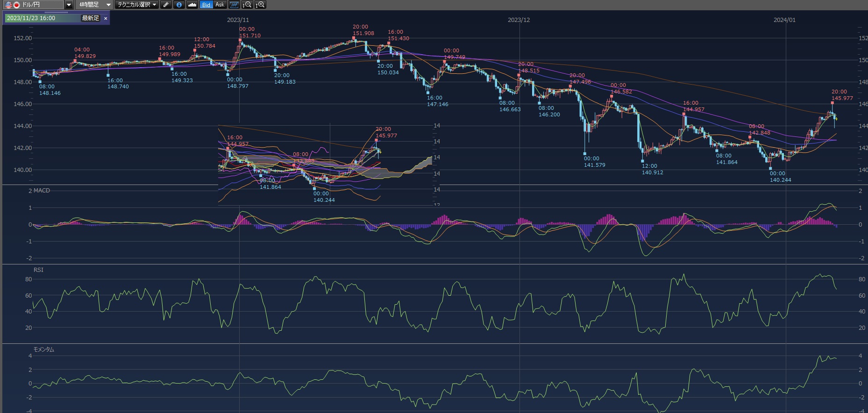Viewport: 868px width, 413px height.
Task: Zoom in vertically with the plus magnifier
Action: (x=260, y=5)
